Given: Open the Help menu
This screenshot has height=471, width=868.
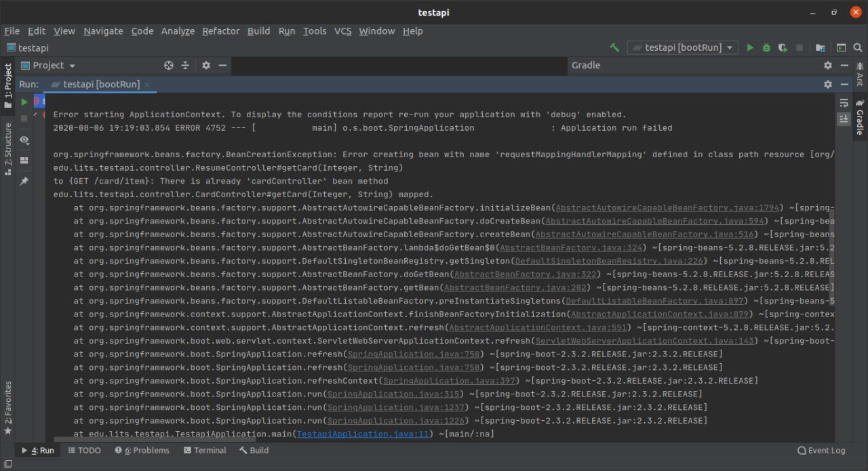Looking at the screenshot, I should click(412, 31).
